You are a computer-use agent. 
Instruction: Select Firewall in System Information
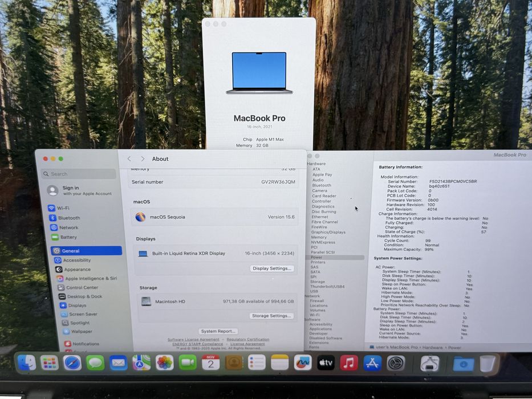(317, 301)
